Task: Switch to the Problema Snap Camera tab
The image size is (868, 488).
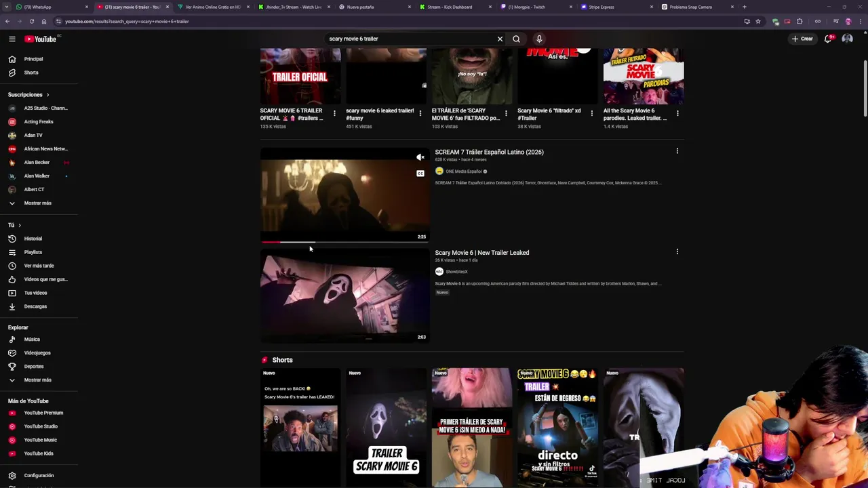Action: click(696, 7)
